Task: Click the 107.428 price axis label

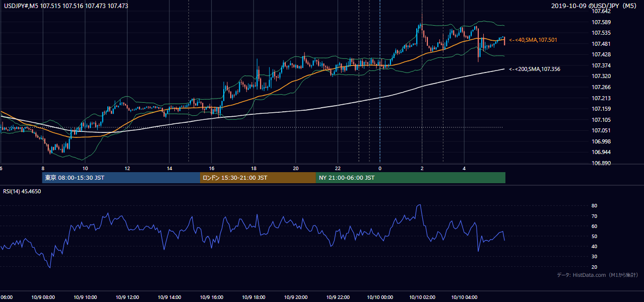Action: [601, 54]
